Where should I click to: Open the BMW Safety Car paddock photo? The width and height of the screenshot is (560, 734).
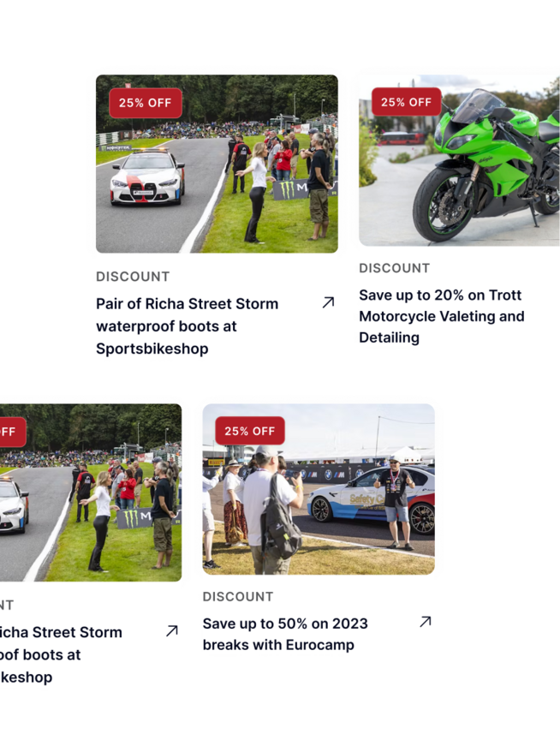click(319, 489)
